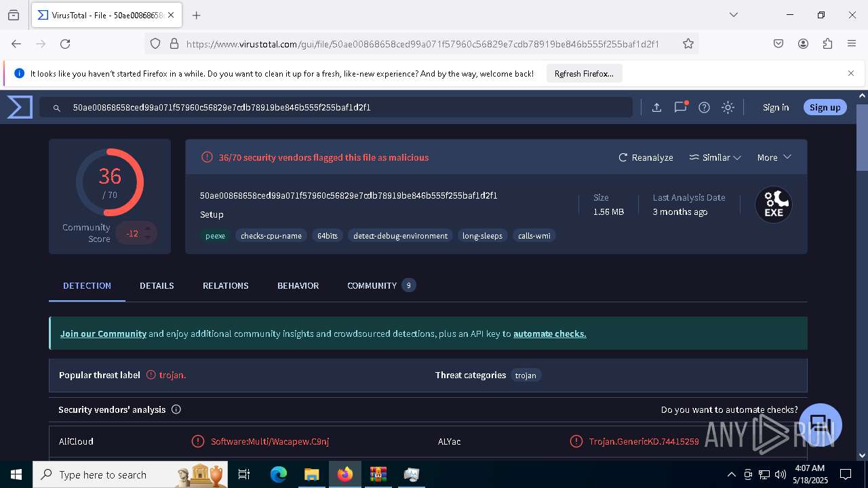Click the checks-cpu-name tag
Screen dimensions: 868x488
point(271,236)
